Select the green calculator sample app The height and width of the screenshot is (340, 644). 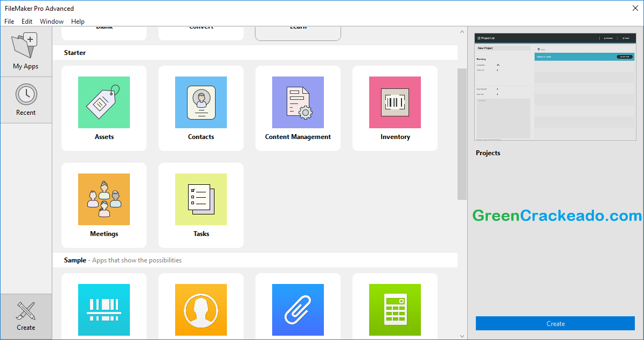point(394,310)
